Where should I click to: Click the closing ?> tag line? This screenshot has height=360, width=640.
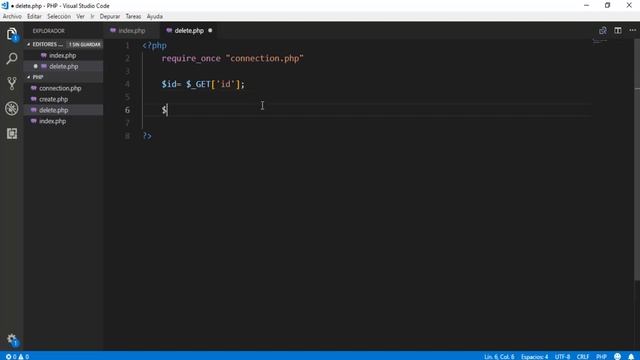147,136
